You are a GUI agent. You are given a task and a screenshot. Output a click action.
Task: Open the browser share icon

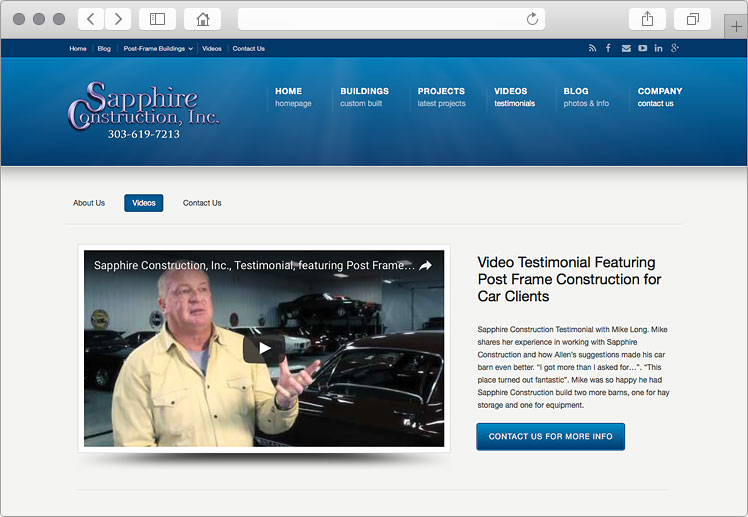point(647,19)
